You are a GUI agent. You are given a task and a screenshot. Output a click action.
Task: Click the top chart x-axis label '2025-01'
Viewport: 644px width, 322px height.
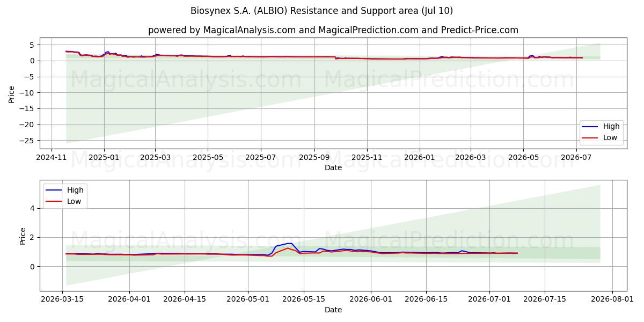[104, 158]
